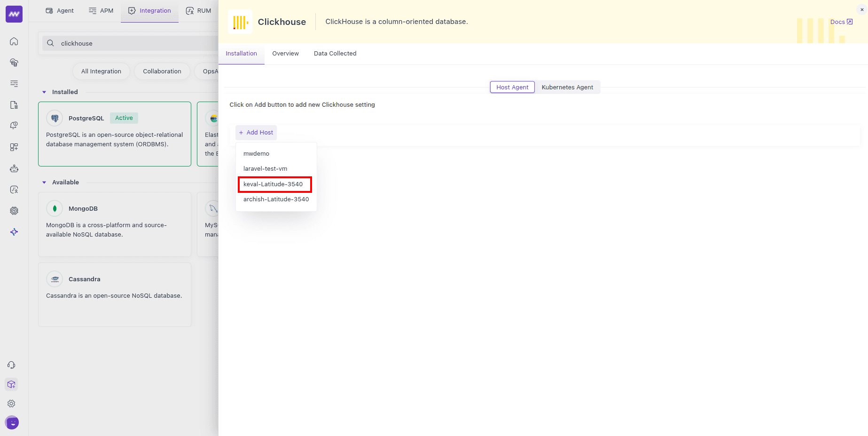Viewport: 868px width, 436px height.
Task: Open the robot icon in the sidebar
Action: coord(14,168)
